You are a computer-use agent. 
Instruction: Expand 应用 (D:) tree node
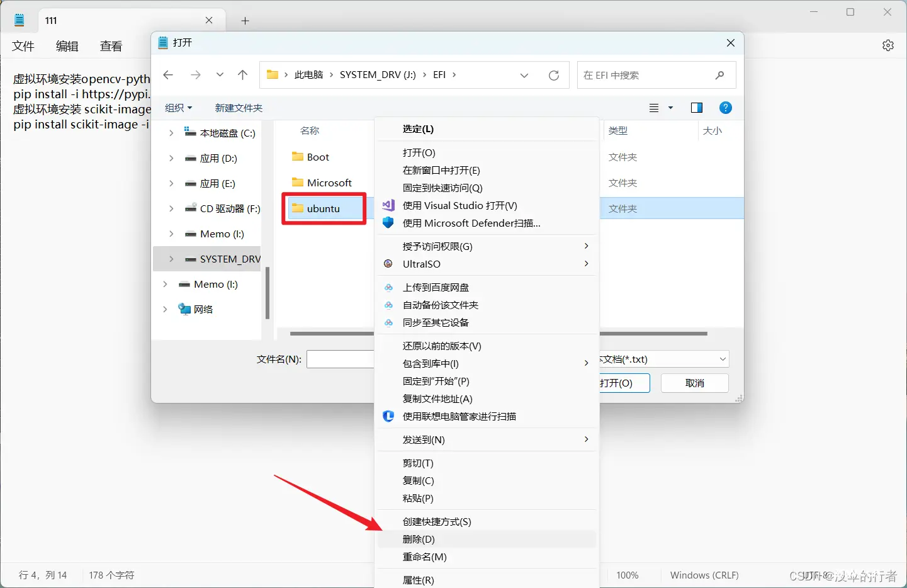click(x=171, y=158)
